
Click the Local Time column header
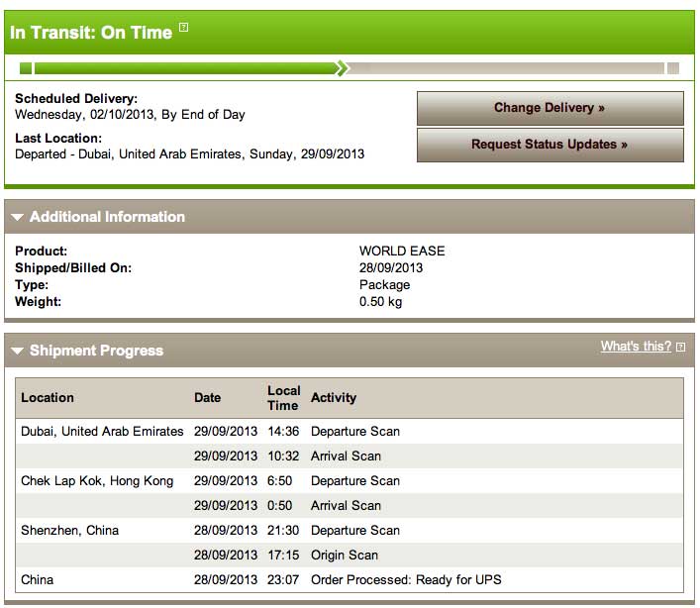pyautogui.click(x=283, y=398)
